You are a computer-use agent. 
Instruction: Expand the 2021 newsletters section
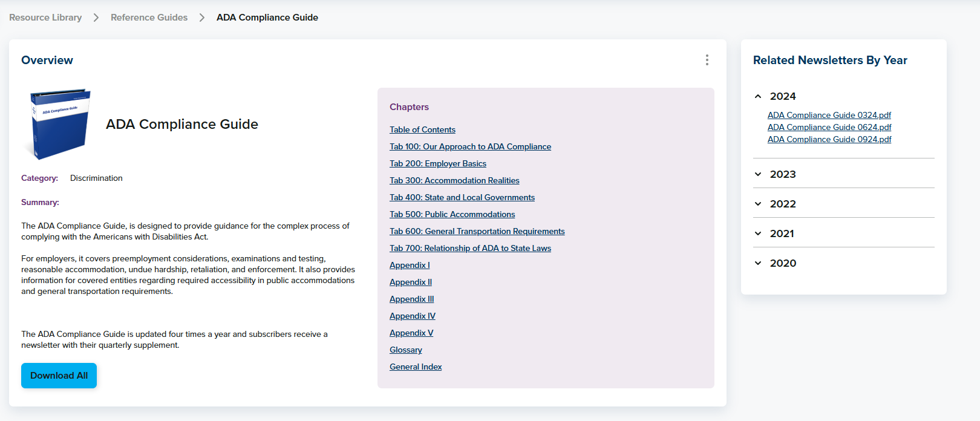click(844, 233)
